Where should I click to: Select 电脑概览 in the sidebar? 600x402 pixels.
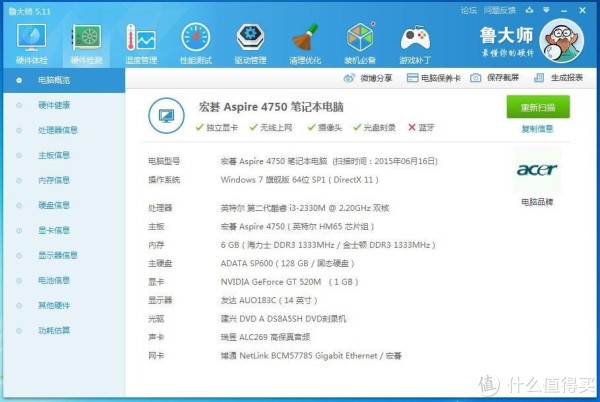click(64, 80)
